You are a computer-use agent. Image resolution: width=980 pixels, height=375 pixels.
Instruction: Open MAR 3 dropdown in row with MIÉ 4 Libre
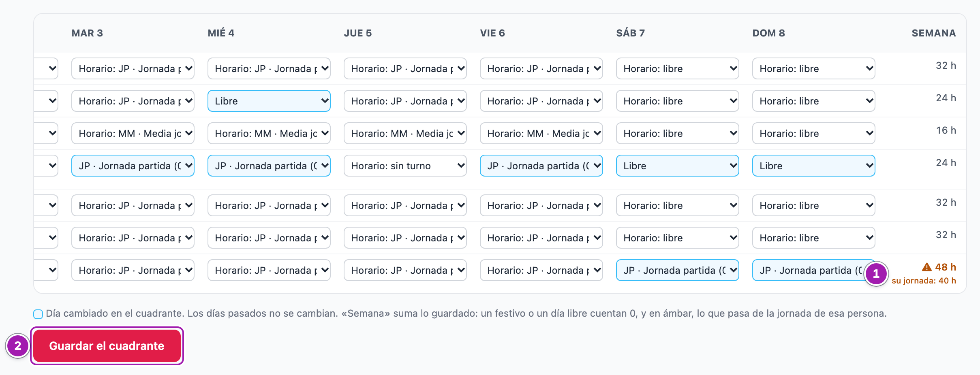[x=133, y=101]
